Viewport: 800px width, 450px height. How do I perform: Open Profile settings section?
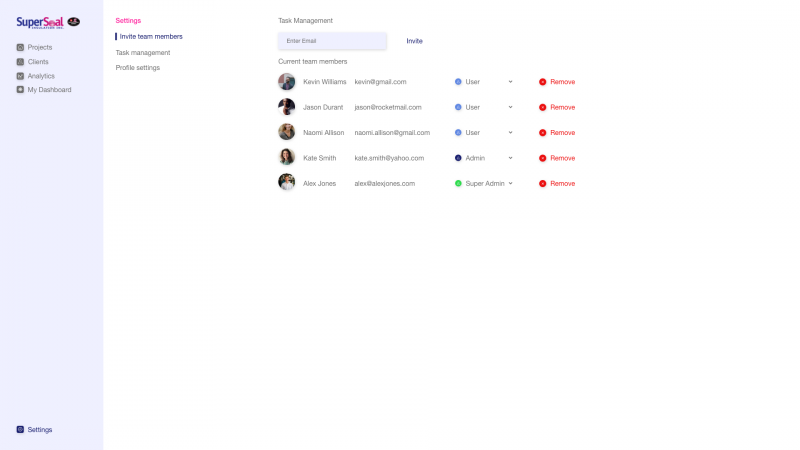[138, 67]
